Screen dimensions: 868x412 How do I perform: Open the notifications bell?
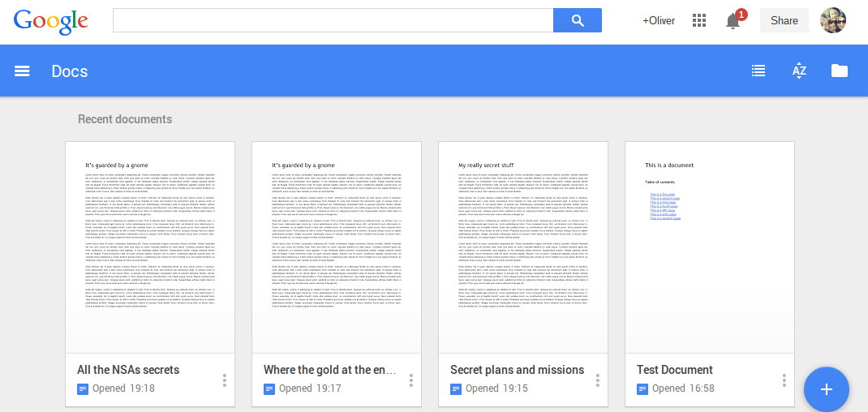click(733, 21)
